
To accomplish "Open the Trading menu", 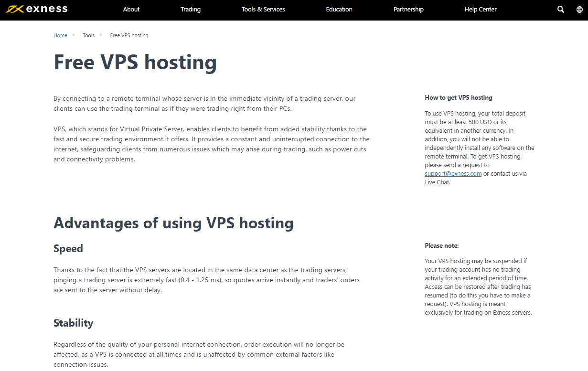I will click(x=191, y=9).
